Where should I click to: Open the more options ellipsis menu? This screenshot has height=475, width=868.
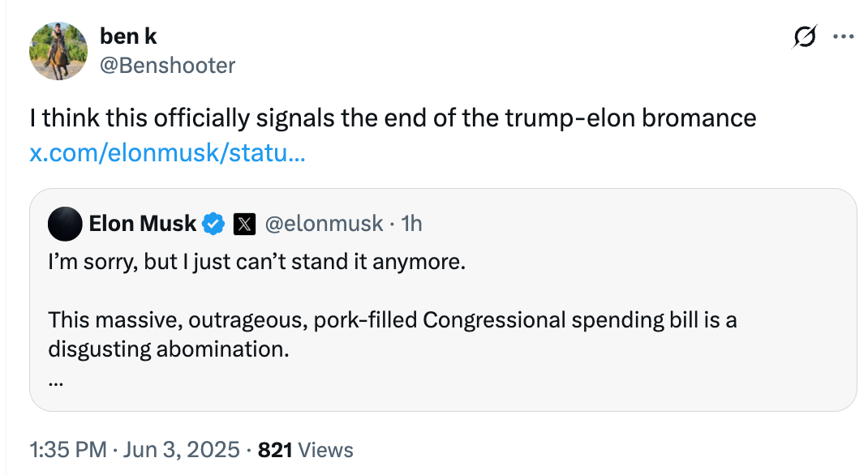point(844,36)
